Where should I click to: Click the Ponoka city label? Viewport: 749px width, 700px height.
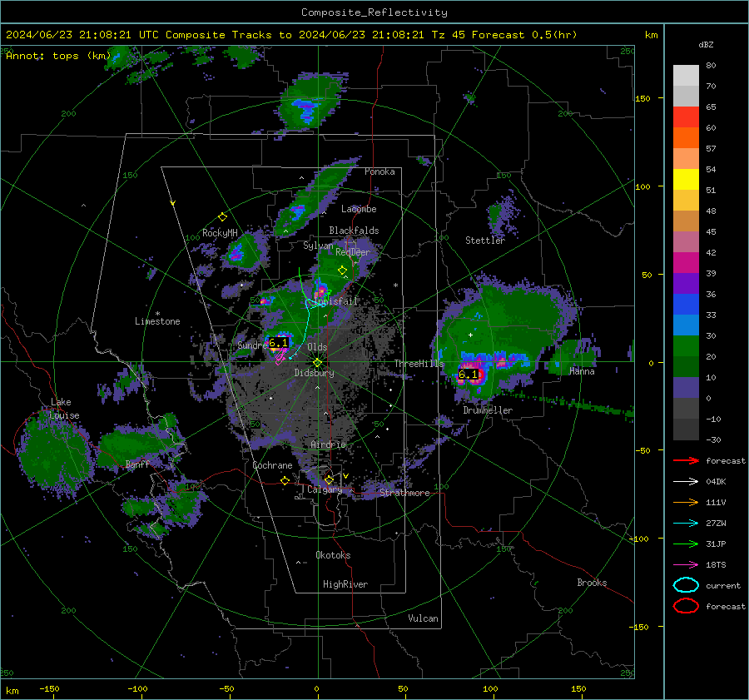[379, 171]
